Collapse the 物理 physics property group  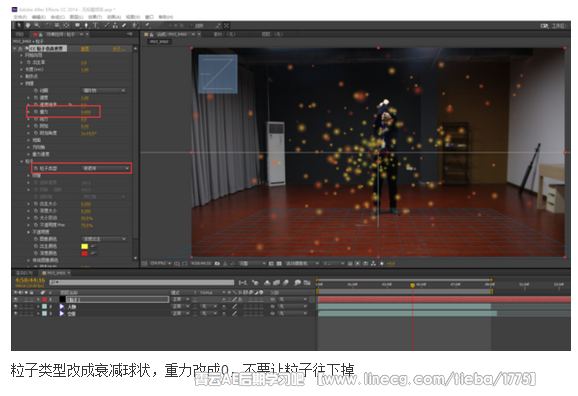(x=21, y=83)
